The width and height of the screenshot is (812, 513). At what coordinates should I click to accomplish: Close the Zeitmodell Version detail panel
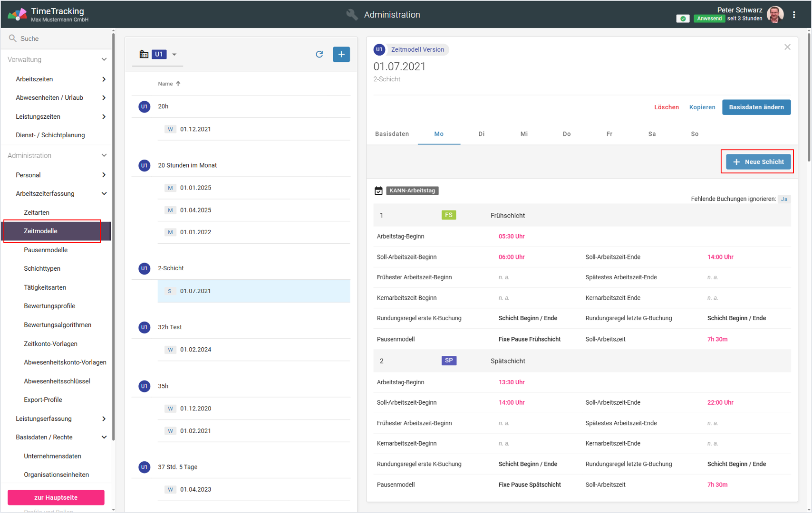787,47
